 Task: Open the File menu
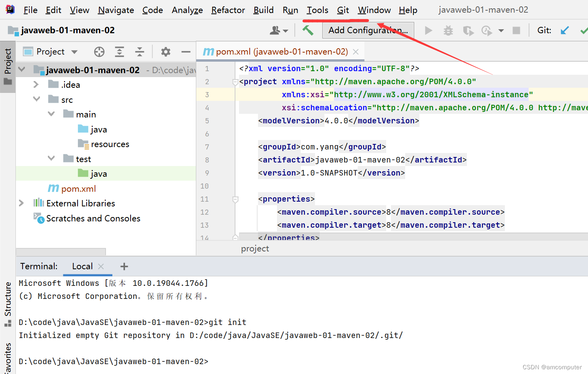point(30,10)
